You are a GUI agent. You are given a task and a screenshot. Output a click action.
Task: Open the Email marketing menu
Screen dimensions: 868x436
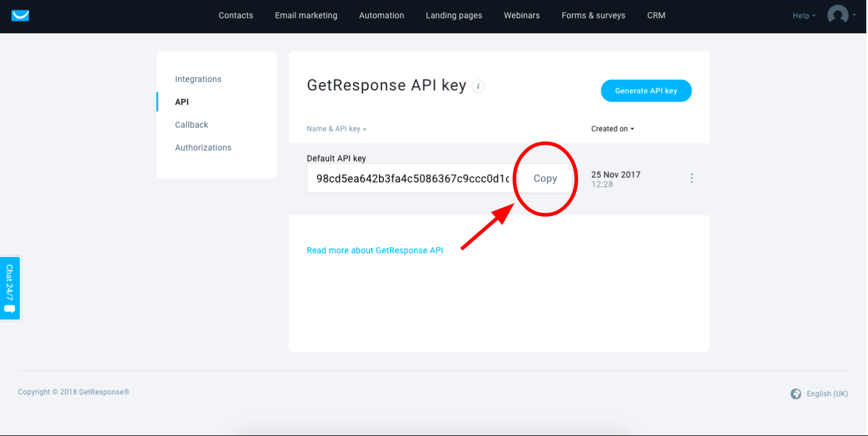(306, 16)
